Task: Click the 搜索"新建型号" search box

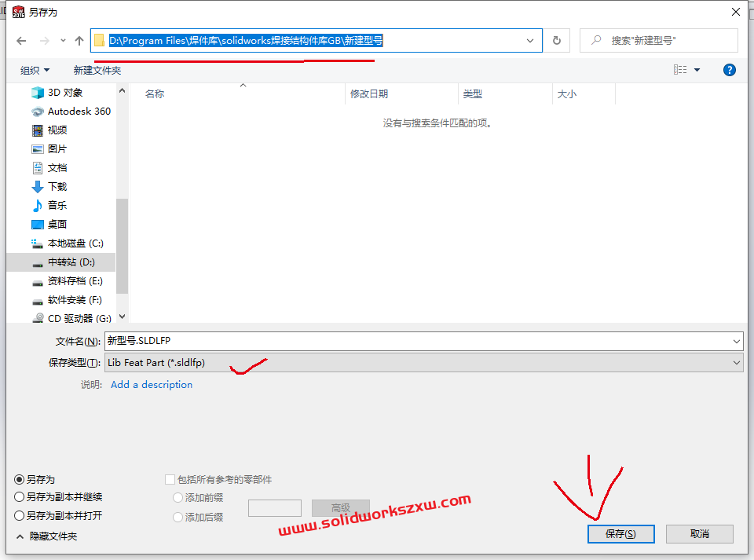Action: 658,40
